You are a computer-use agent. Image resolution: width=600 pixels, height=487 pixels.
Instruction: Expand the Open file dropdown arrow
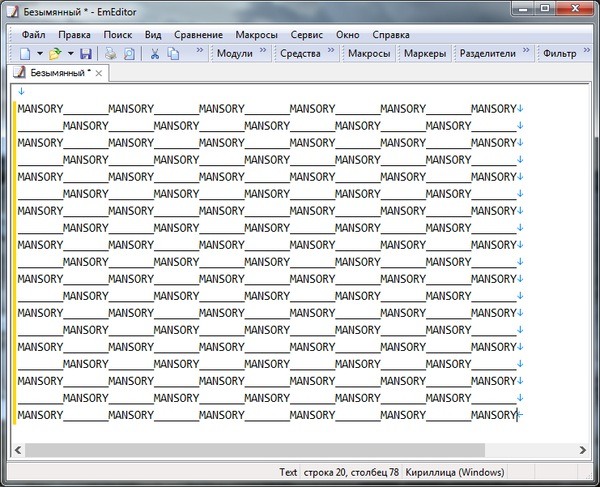[70, 53]
